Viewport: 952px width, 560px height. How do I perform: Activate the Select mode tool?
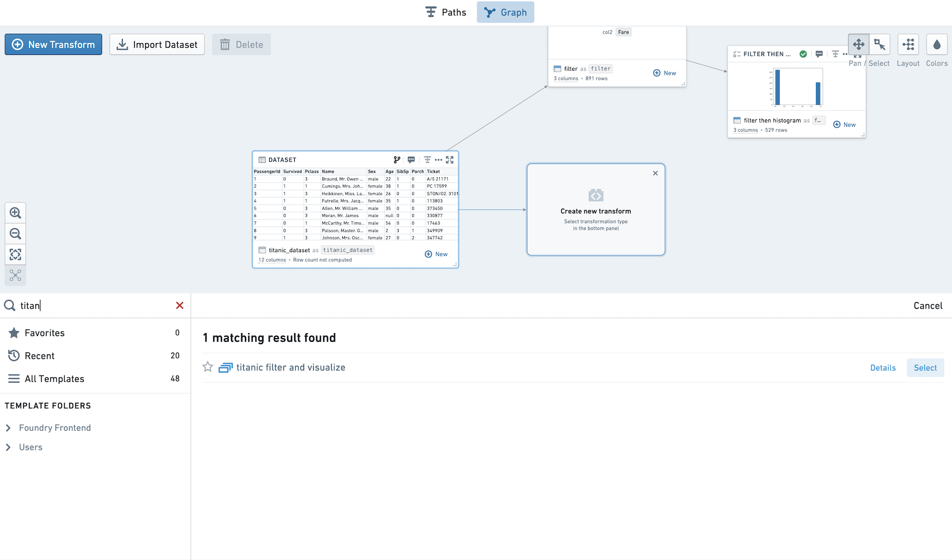tap(880, 45)
